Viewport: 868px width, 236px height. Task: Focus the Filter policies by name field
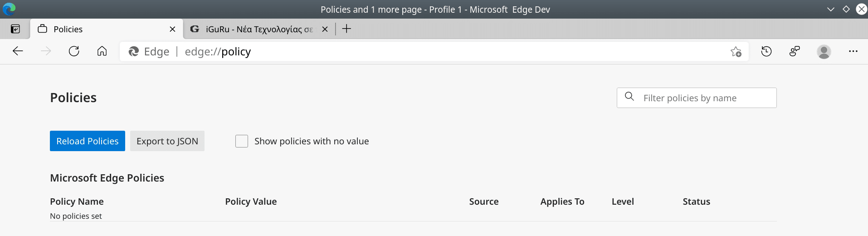[x=697, y=98]
